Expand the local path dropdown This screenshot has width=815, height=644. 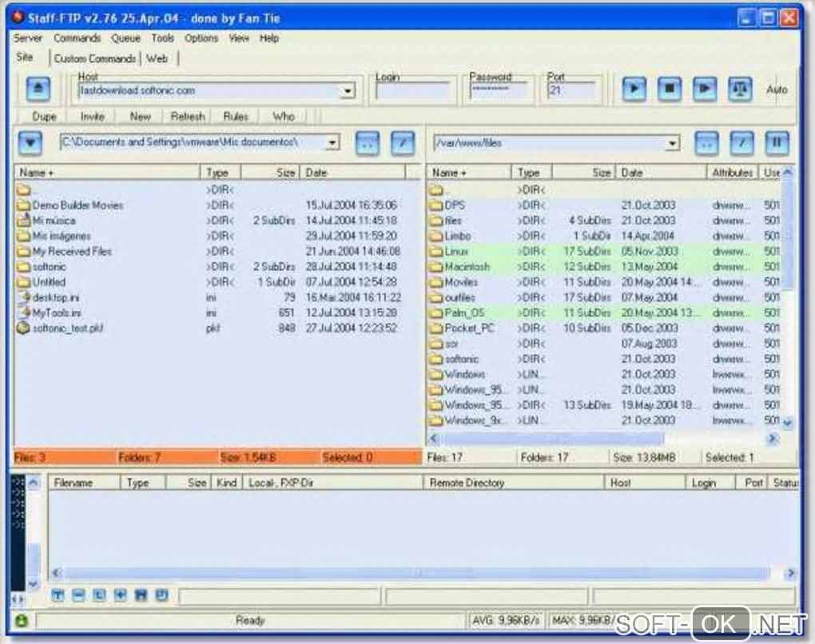click(332, 142)
